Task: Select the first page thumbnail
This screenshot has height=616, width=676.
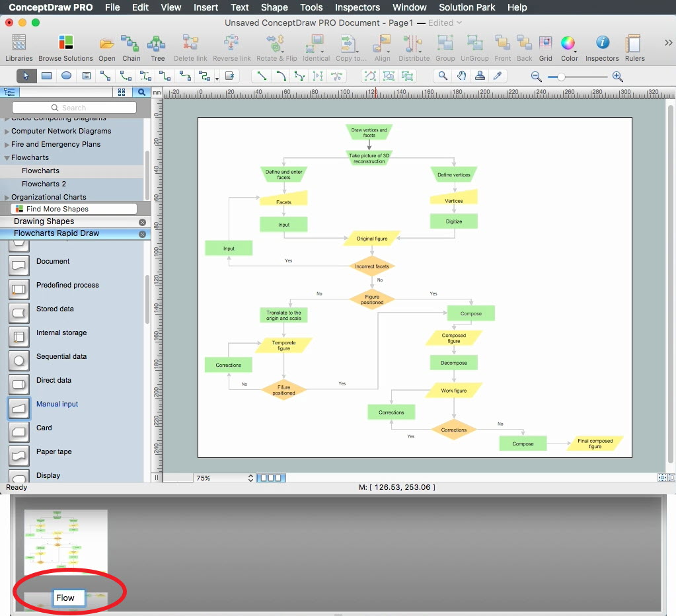Action: 65,542
